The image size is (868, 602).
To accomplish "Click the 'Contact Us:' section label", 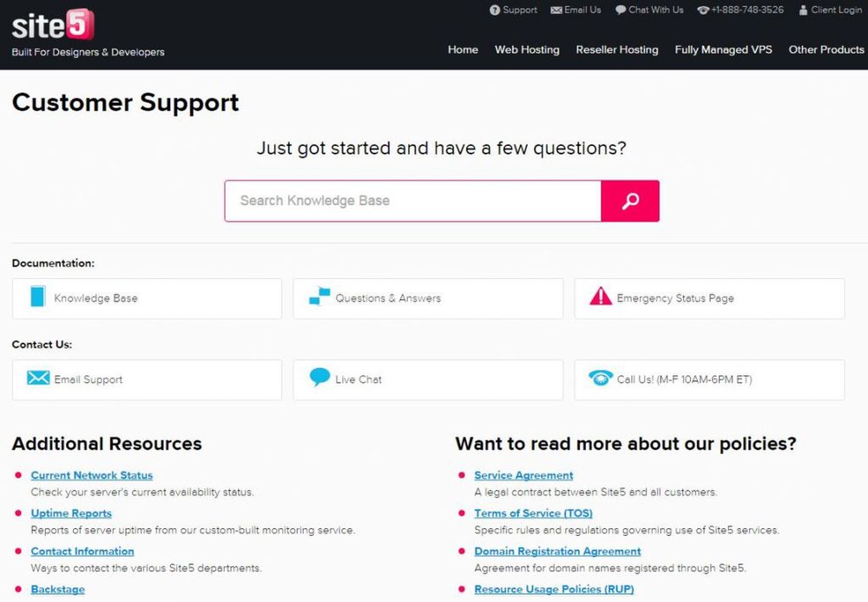I will [x=42, y=345].
